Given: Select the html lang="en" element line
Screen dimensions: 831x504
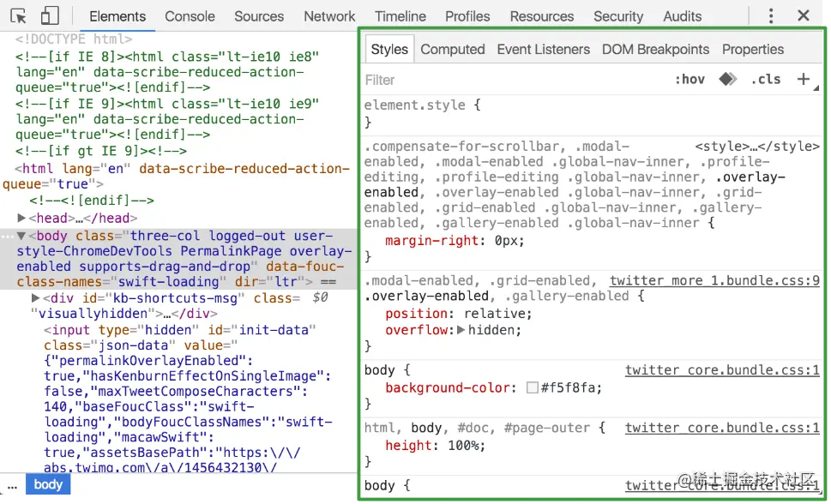Looking at the screenshot, I should 178,177.
